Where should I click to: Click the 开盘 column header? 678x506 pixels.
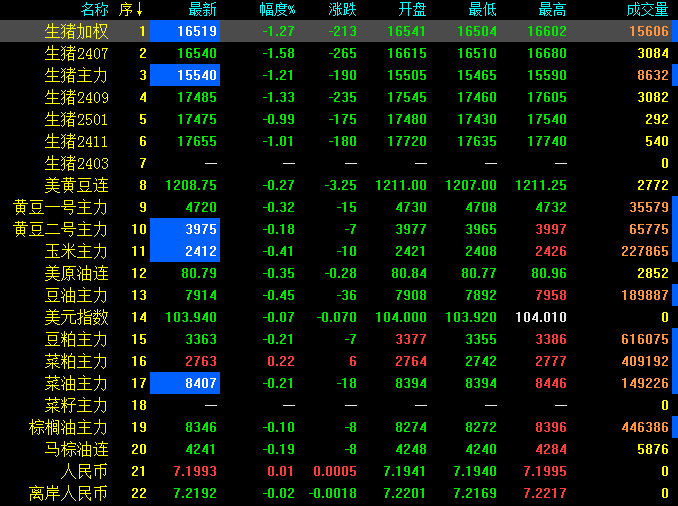(413, 9)
